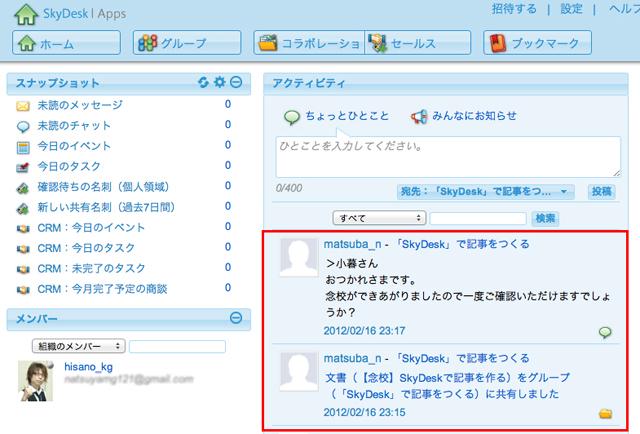Open 設定 in the top bar
The width and height of the screenshot is (640, 434).
pos(571,9)
